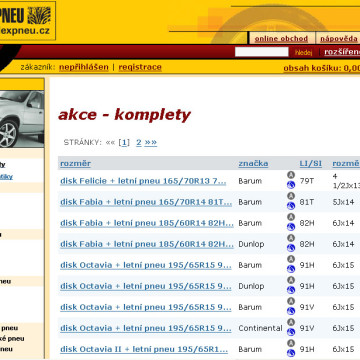Click the search text field

[x=262, y=52]
